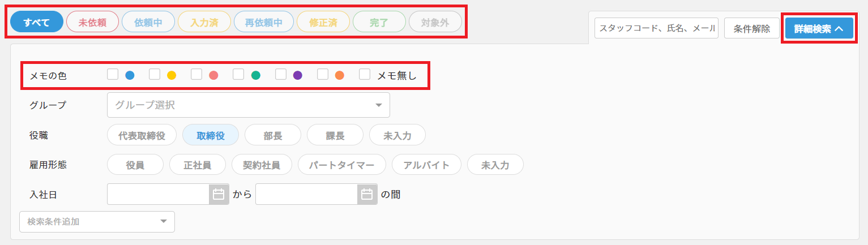The height and width of the screenshot is (245, 868).
Task: Click the 条件解除 button
Action: [751, 28]
